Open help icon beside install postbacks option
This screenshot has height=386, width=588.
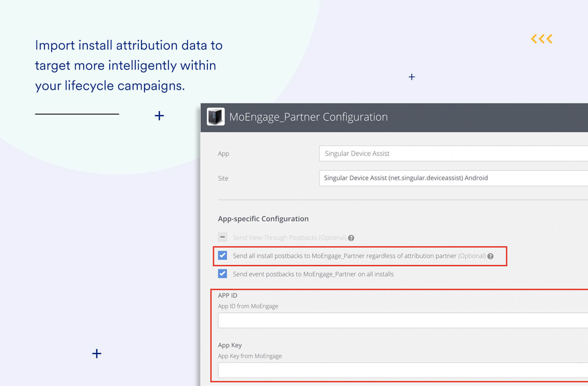(x=490, y=256)
